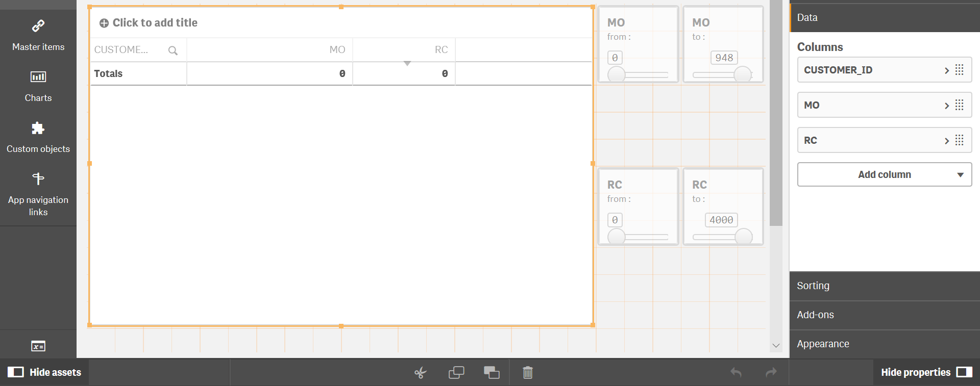
Task: Click the RC from value field
Action: pos(615,220)
